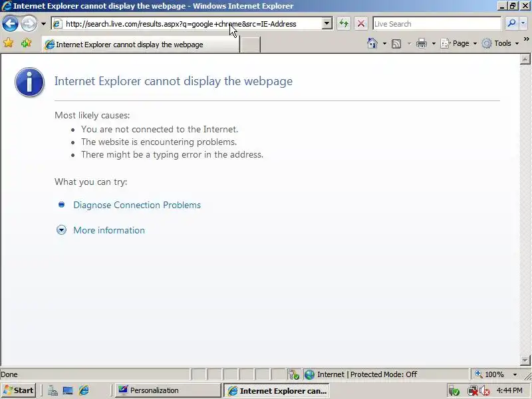
Task: Click the Internet Explorer taskbar button
Action: pos(277,391)
